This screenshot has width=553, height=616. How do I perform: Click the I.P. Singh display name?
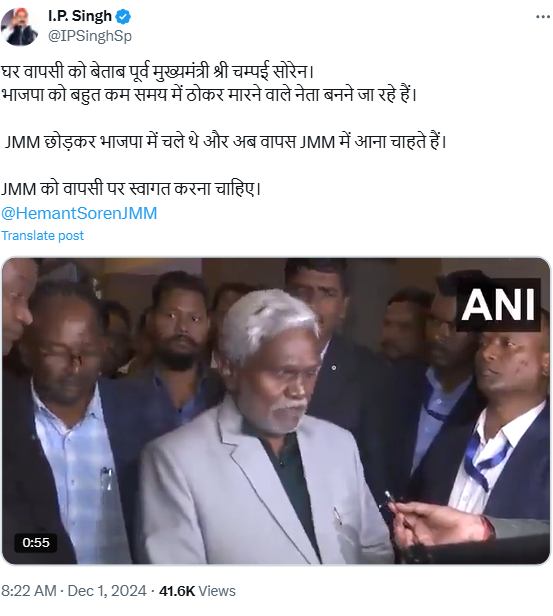[x=80, y=16]
